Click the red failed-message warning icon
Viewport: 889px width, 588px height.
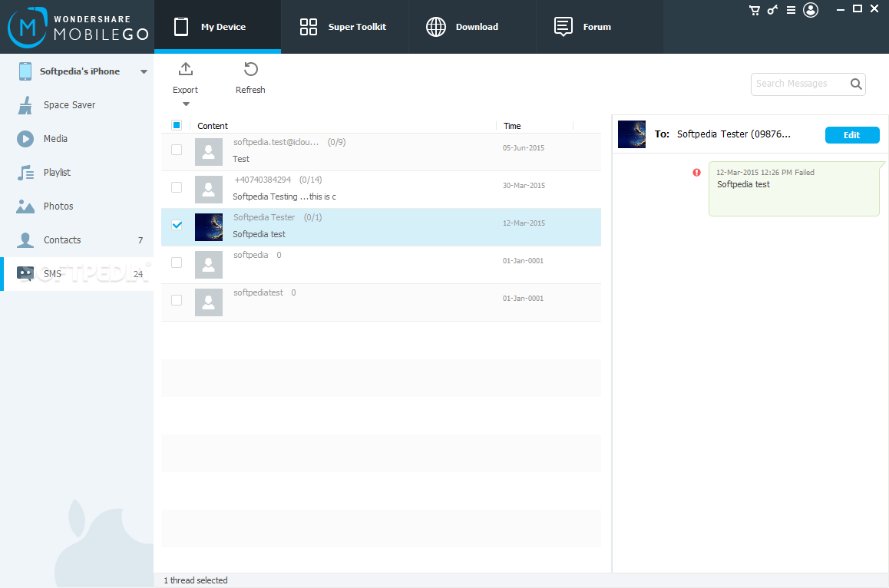coord(697,173)
